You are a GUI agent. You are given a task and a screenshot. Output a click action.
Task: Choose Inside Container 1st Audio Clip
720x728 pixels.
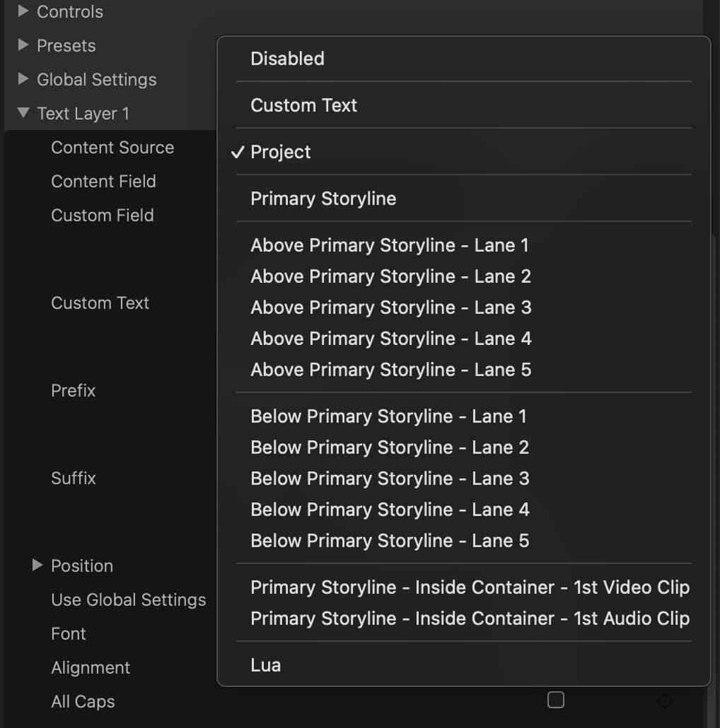[470, 618]
